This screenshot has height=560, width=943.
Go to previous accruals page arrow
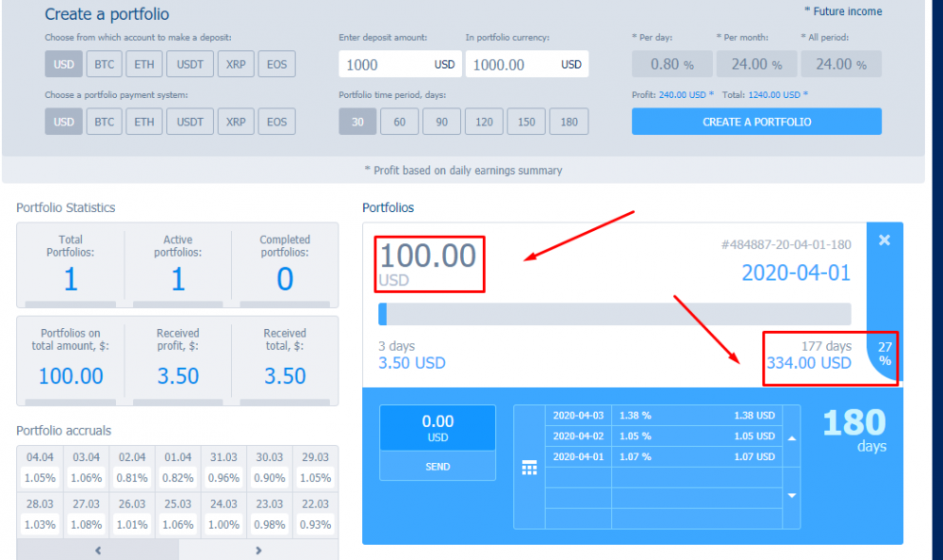pyautogui.click(x=97, y=551)
